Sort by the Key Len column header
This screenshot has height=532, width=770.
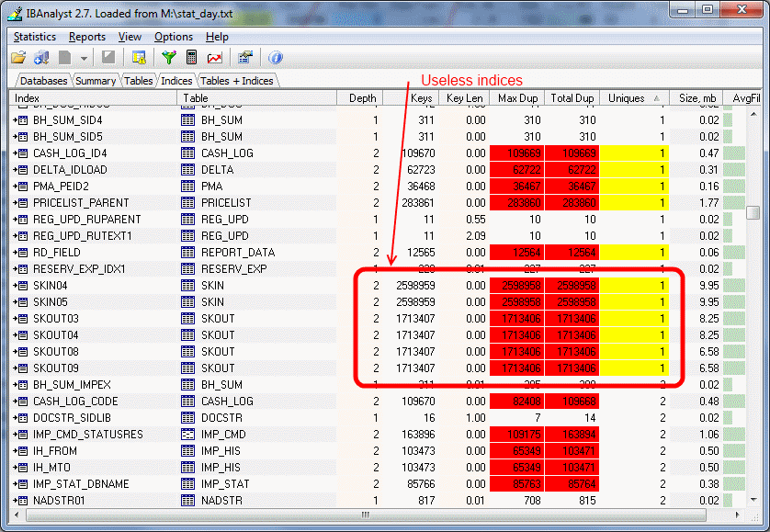[465, 98]
